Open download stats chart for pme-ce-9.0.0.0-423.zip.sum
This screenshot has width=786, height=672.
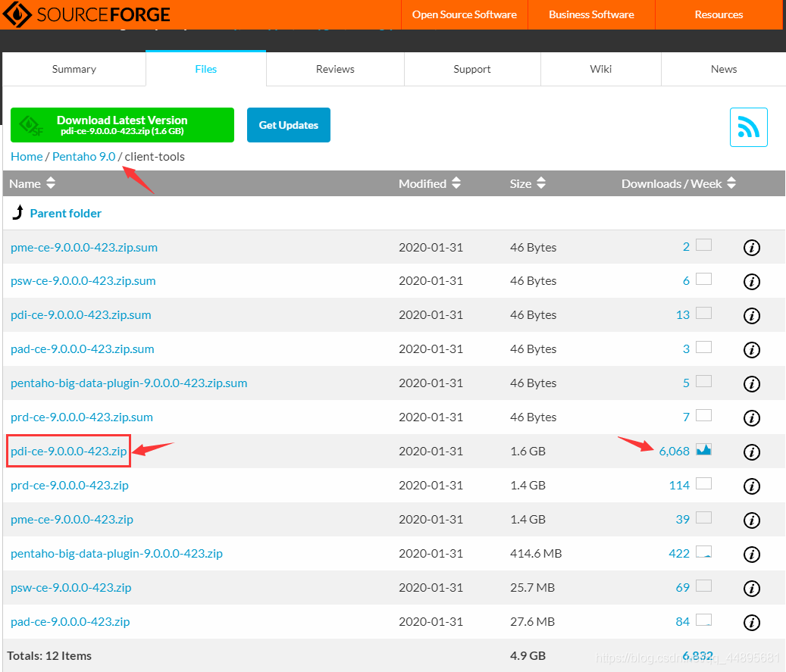click(x=704, y=245)
